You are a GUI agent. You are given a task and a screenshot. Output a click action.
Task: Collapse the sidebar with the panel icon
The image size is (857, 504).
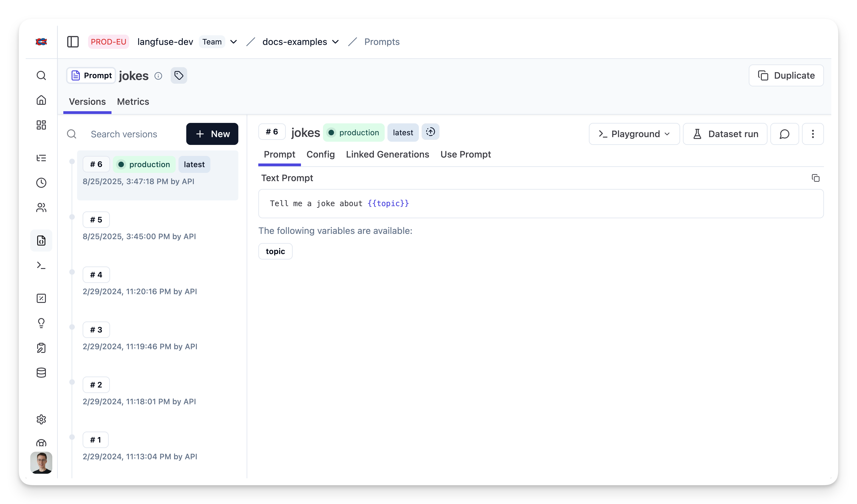click(x=73, y=42)
